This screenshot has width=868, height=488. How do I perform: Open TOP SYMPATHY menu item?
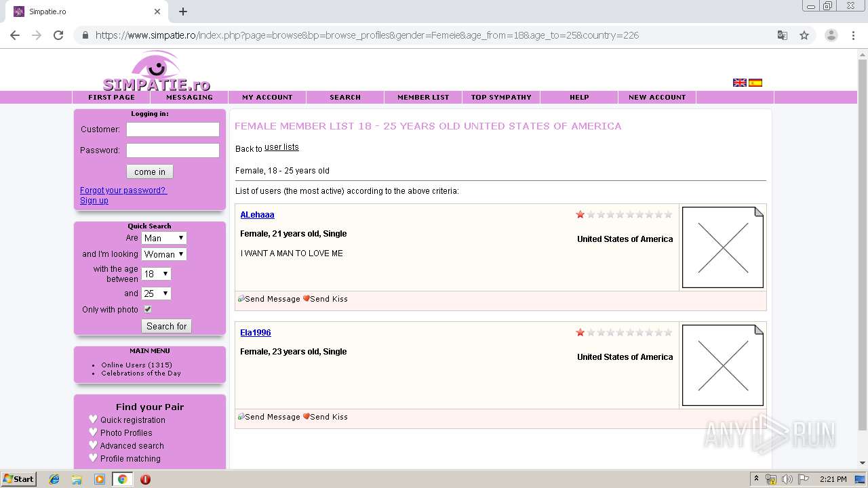[501, 98]
